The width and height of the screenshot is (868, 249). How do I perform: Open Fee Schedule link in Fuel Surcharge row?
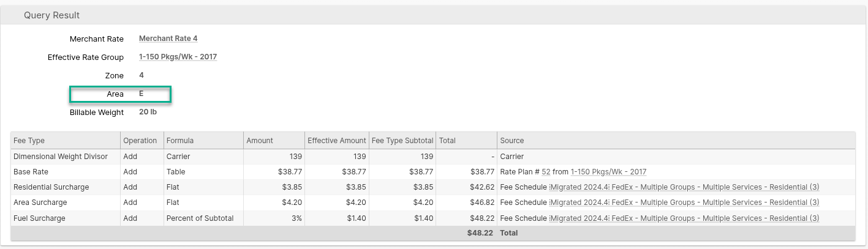[684, 218]
